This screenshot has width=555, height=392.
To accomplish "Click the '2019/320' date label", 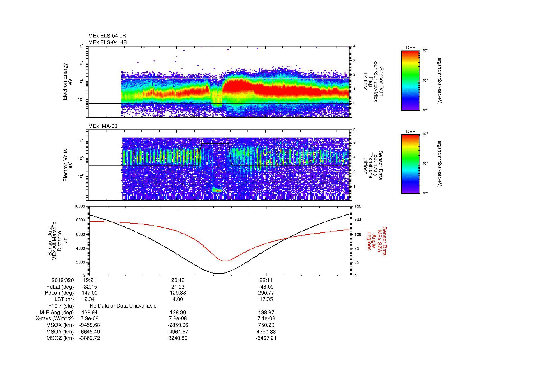I will click(x=63, y=280).
